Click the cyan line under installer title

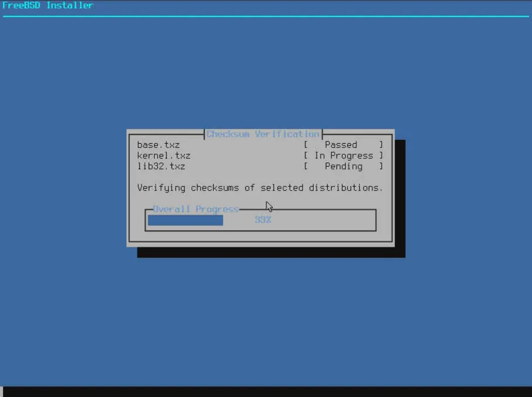pyautogui.click(x=266, y=16)
